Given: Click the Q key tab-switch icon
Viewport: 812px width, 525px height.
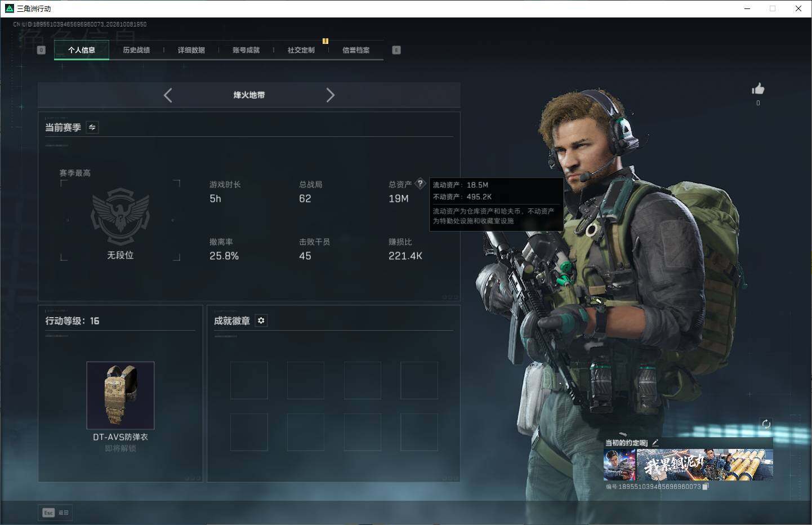Looking at the screenshot, I should pos(41,50).
